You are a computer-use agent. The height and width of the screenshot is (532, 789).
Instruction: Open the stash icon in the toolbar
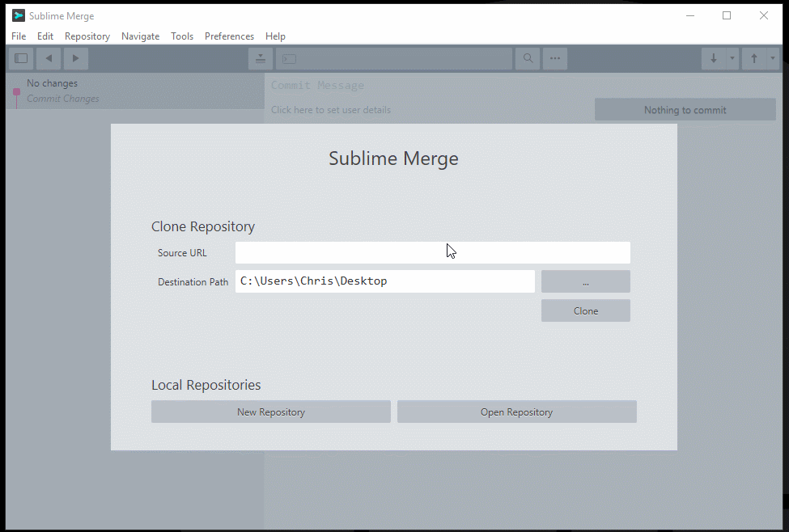coord(260,58)
